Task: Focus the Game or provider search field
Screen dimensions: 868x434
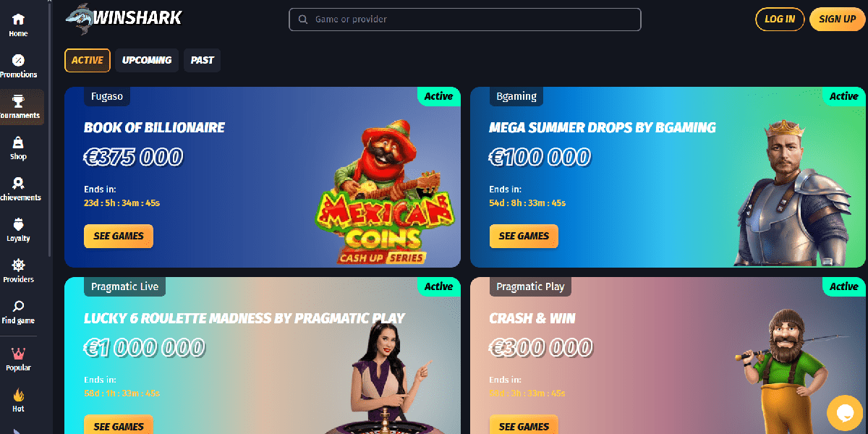Action: tap(465, 20)
